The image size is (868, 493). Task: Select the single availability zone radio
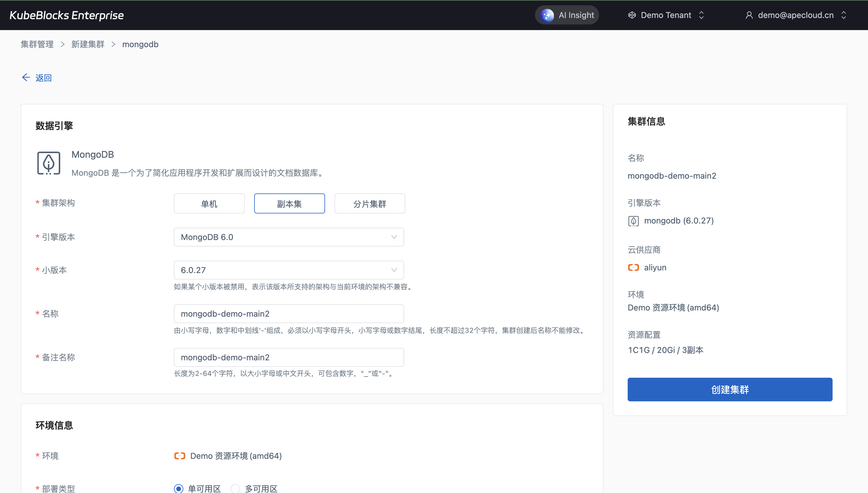click(179, 488)
